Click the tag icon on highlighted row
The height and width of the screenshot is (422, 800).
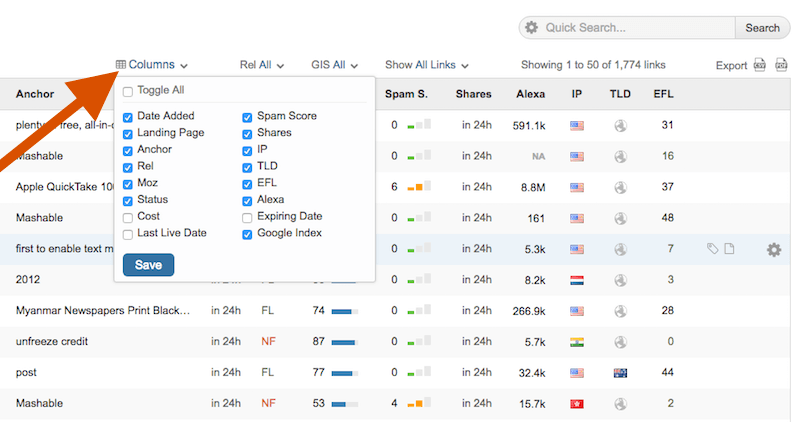(712, 249)
